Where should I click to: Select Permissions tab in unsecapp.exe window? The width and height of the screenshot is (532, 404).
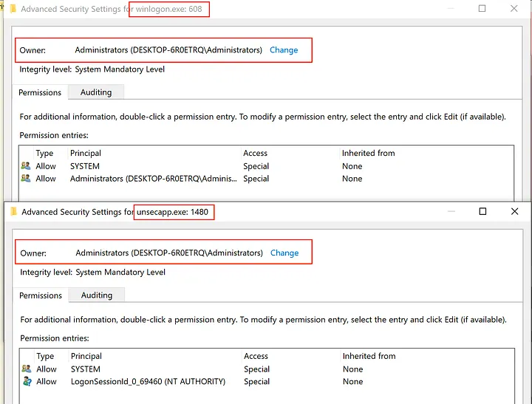pyautogui.click(x=41, y=295)
